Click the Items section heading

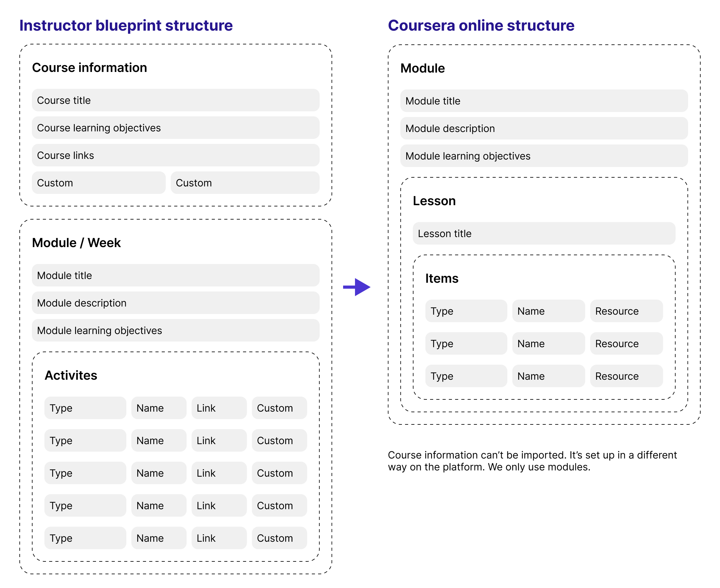point(442,278)
